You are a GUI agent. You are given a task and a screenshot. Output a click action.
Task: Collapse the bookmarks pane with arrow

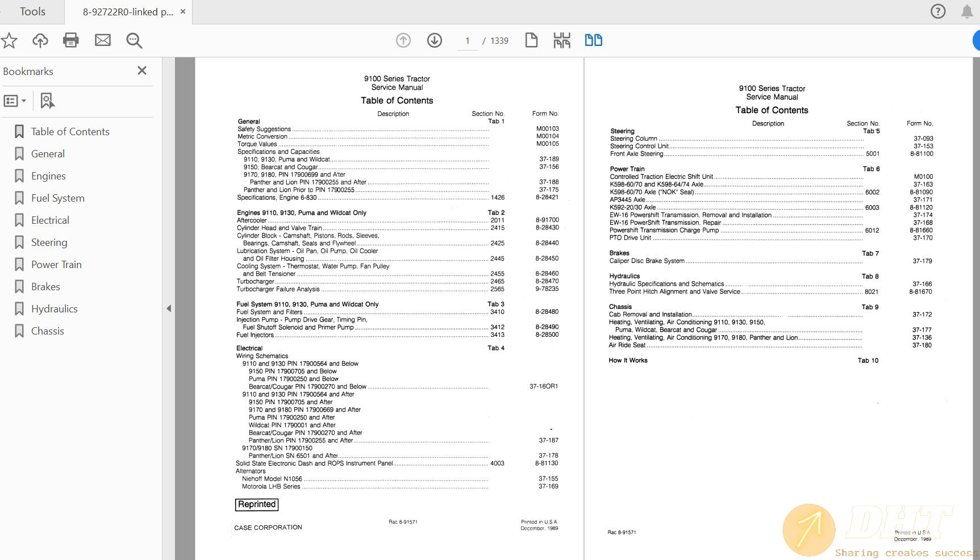(x=169, y=308)
